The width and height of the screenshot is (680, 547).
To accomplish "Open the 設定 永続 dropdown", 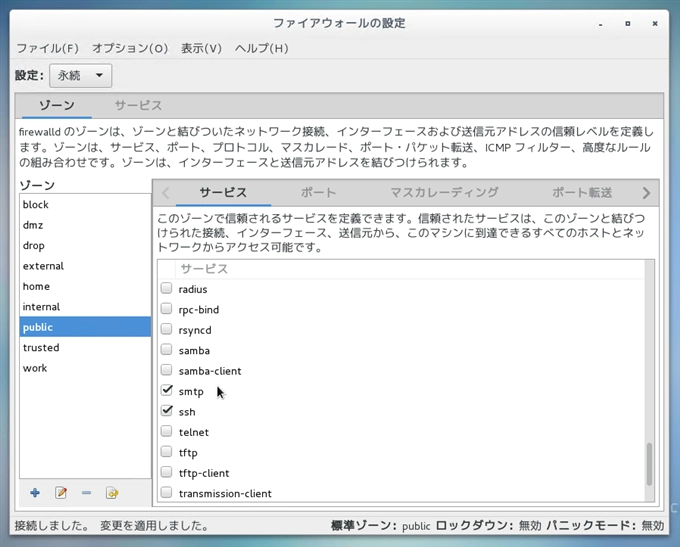I will pyautogui.click(x=81, y=75).
